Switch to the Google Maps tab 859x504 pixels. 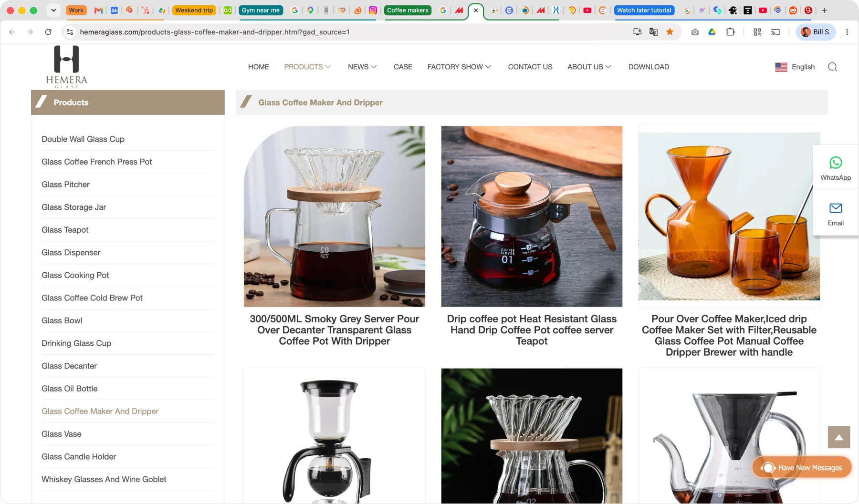coord(311,10)
